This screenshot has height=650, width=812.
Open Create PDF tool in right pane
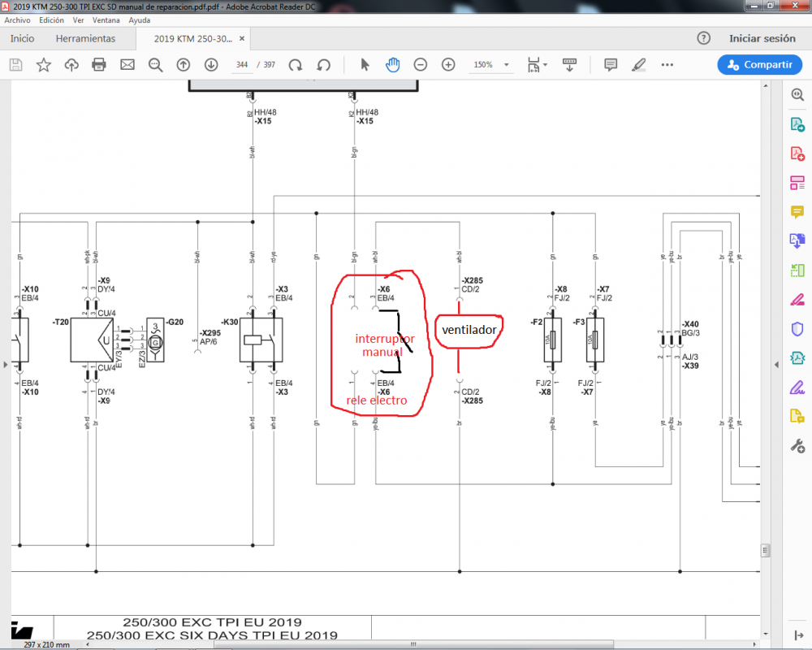click(x=797, y=154)
